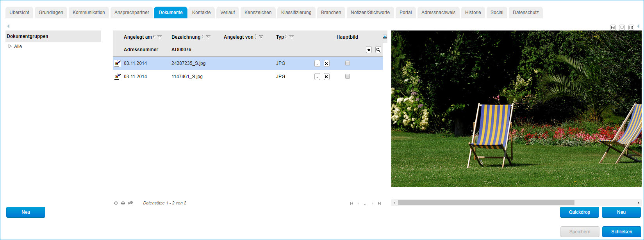Click the ellipsis button in 1147461_S.jpg row
Viewport: 644px width, 240px height.
pyautogui.click(x=317, y=77)
